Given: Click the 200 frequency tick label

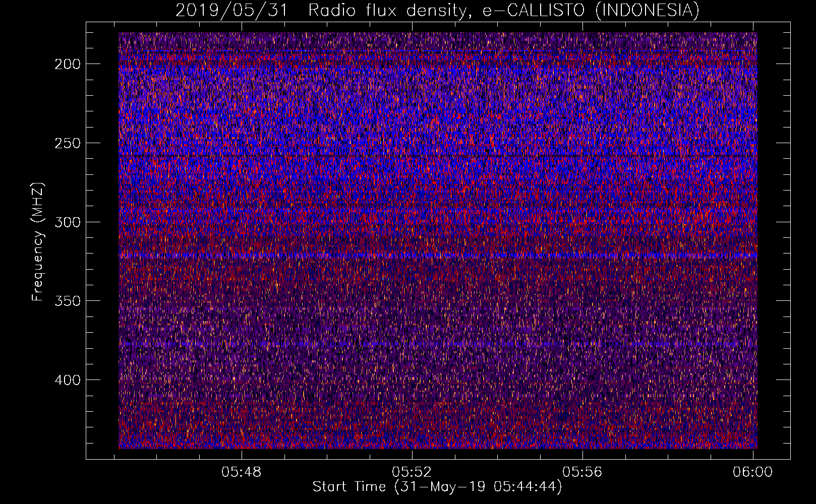Looking at the screenshot, I should coord(67,65).
